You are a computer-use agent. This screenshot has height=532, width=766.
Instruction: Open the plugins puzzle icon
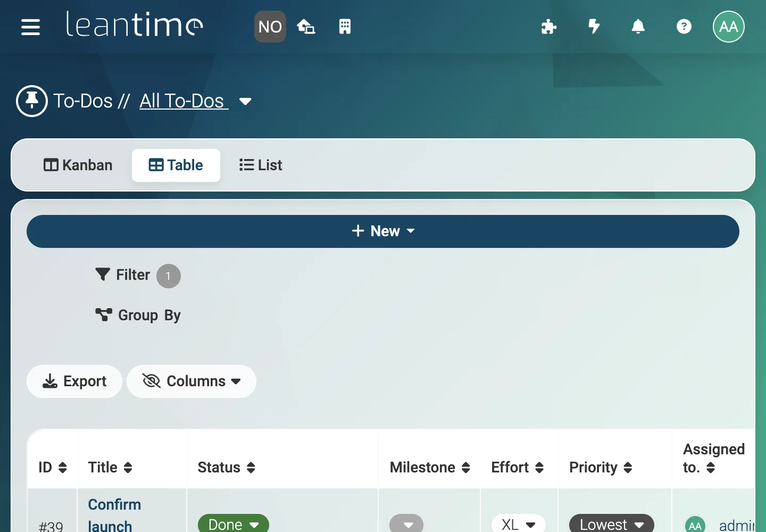(548, 27)
